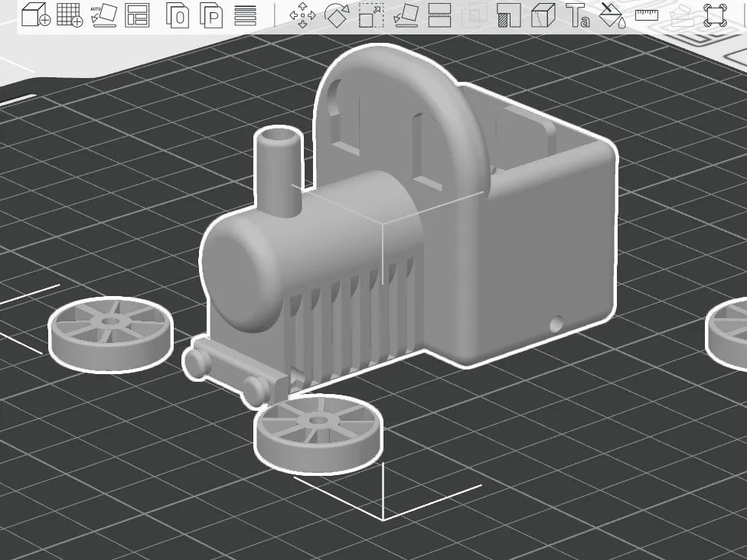Click the greyed-out Mesh boolean icon
The width and height of the screenshot is (747, 560).
tap(474, 15)
